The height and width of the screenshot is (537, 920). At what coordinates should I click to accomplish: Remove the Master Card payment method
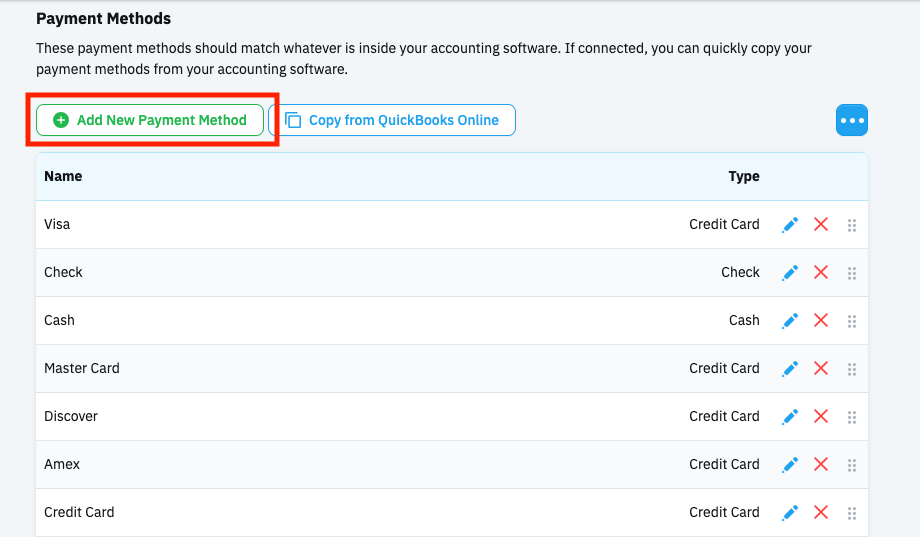click(x=821, y=369)
